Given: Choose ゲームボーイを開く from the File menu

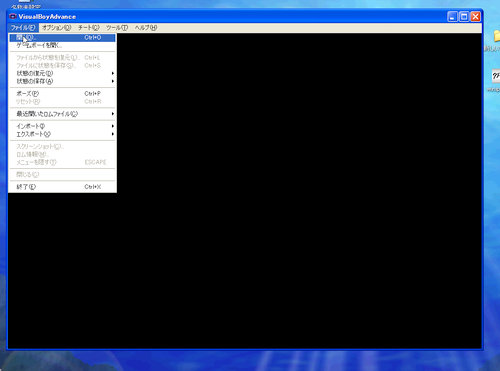Looking at the screenshot, I should (62, 45).
